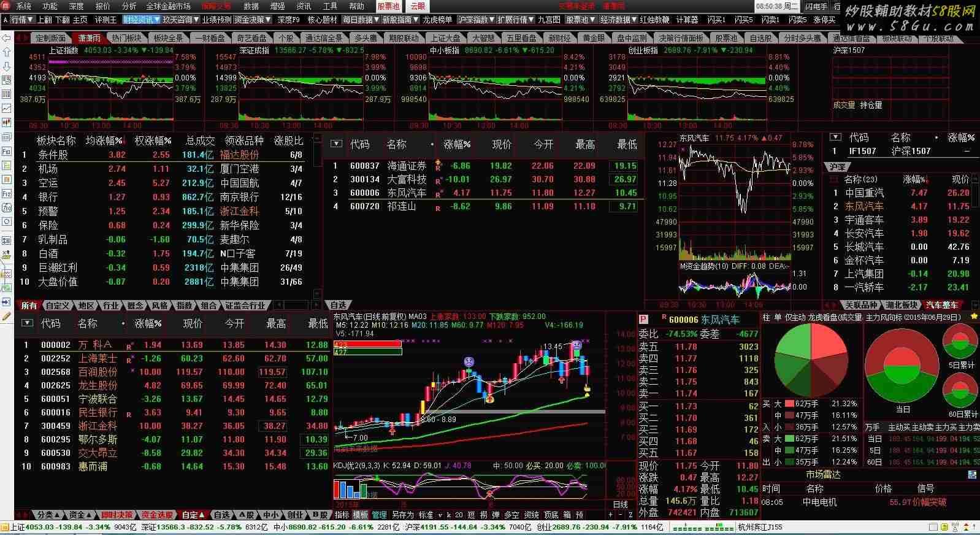The width and height of the screenshot is (980, 535).
Task: Open the 财经资讯 dropdown
Action: coord(142,20)
